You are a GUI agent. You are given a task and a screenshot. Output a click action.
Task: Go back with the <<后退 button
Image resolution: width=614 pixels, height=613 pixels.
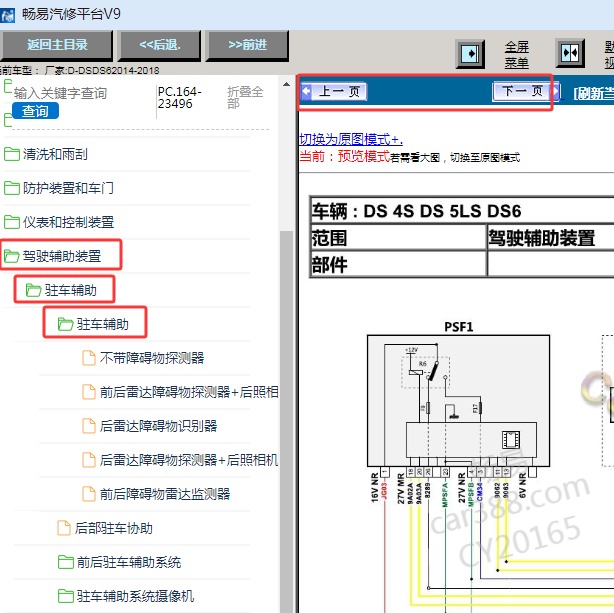(159, 45)
